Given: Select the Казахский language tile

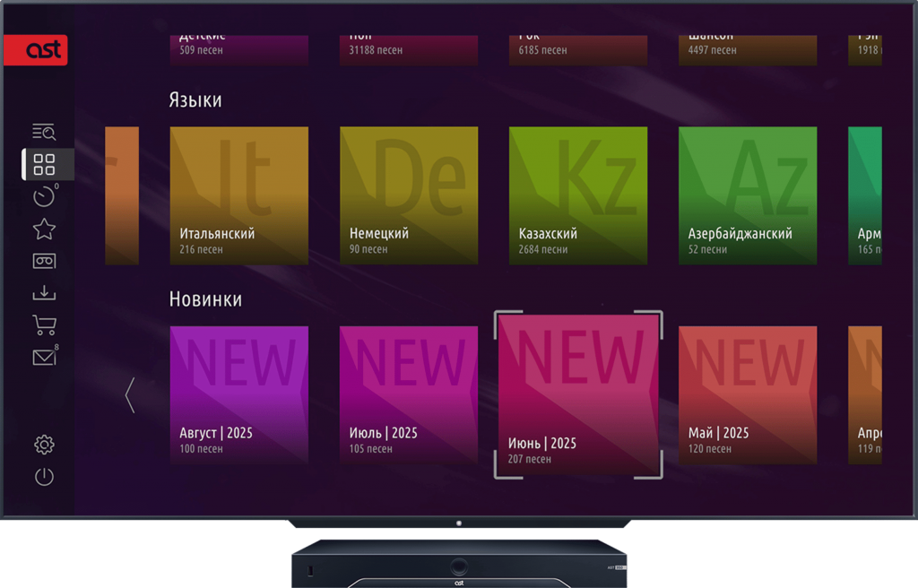Looking at the screenshot, I should [577, 195].
